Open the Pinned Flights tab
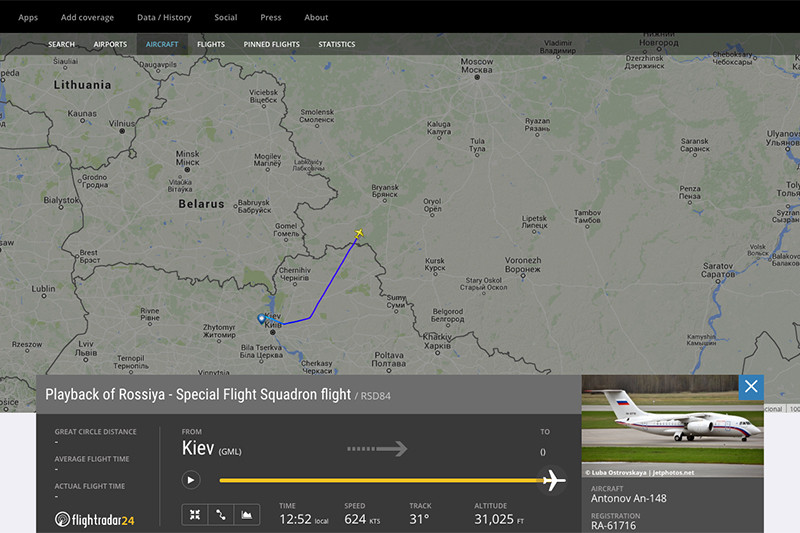 click(271, 44)
